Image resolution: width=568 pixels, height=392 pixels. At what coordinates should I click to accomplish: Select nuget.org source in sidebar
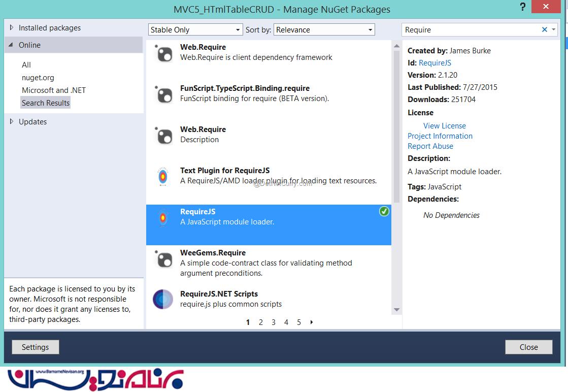click(38, 78)
